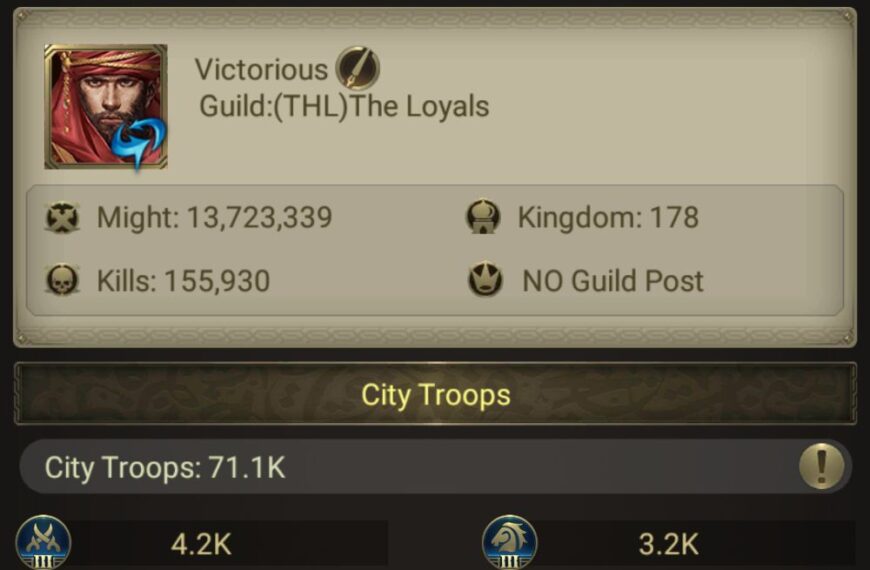870x570 pixels.
Task: Click the crossed axes Might icon
Action: (x=62, y=217)
